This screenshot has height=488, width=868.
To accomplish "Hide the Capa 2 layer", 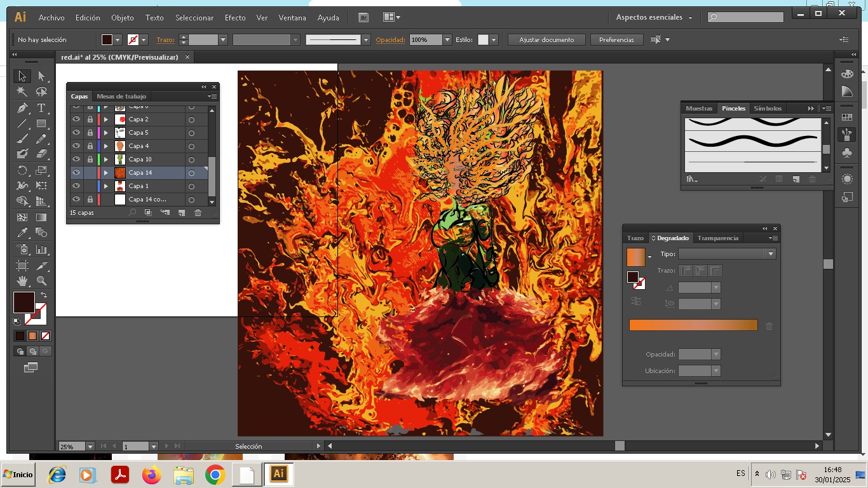I will pos(76,119).
